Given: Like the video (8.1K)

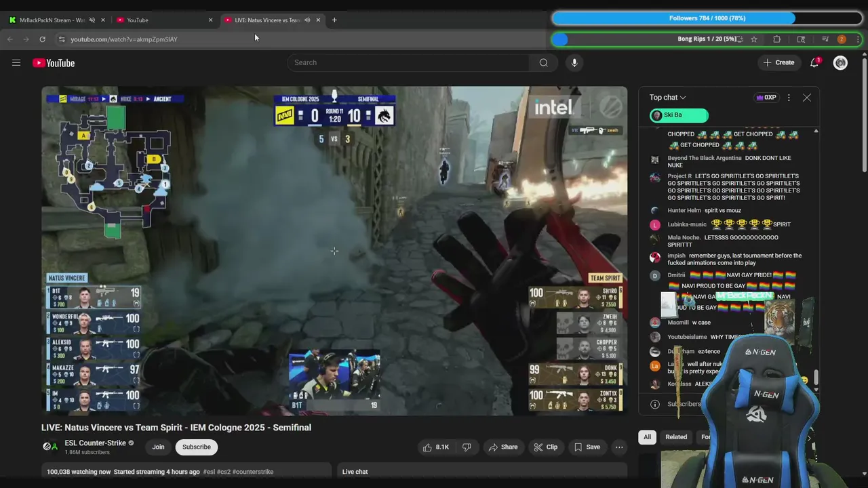Looking at the screenshot, I should tap(436, 447).
